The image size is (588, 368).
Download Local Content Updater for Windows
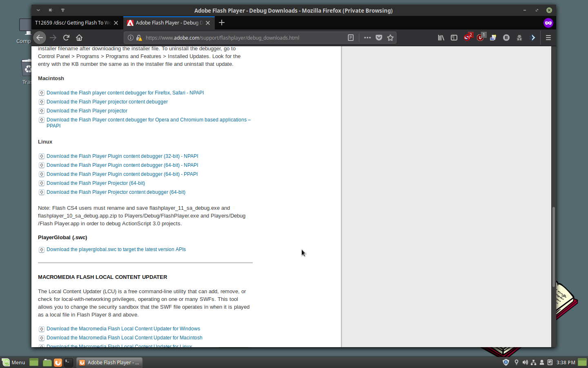point(123,329)
